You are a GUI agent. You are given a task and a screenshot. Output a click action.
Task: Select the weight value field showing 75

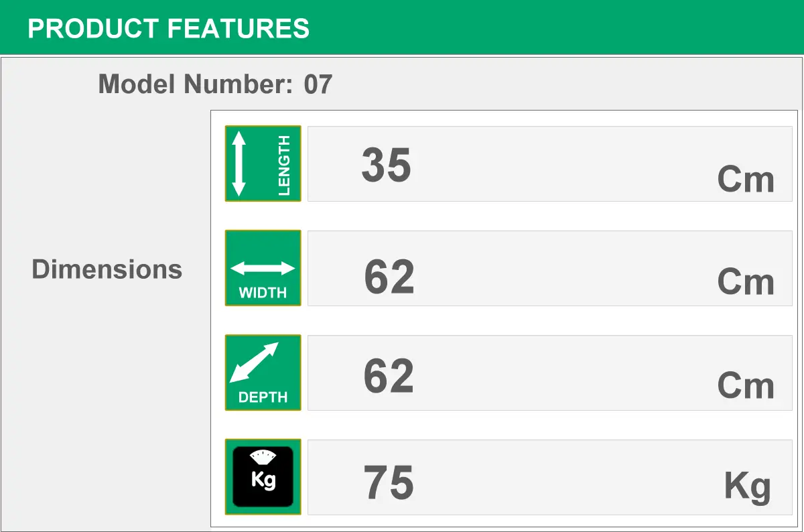coord(550,477)
